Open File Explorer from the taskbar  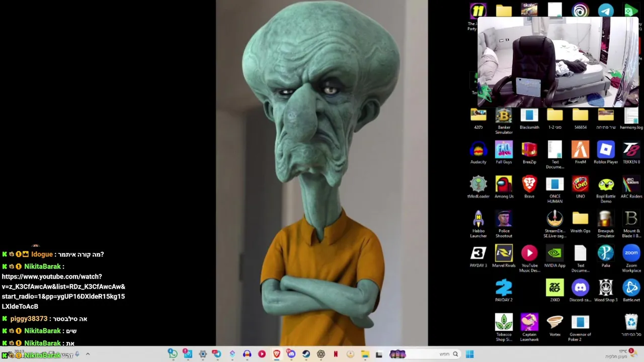pyautogui.click(x=365, y=354)
